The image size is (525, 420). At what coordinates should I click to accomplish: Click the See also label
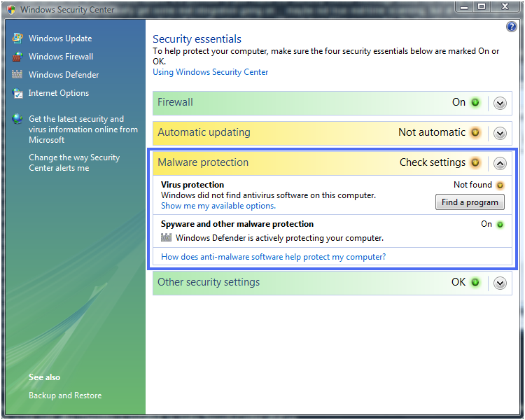click(44, 377)
